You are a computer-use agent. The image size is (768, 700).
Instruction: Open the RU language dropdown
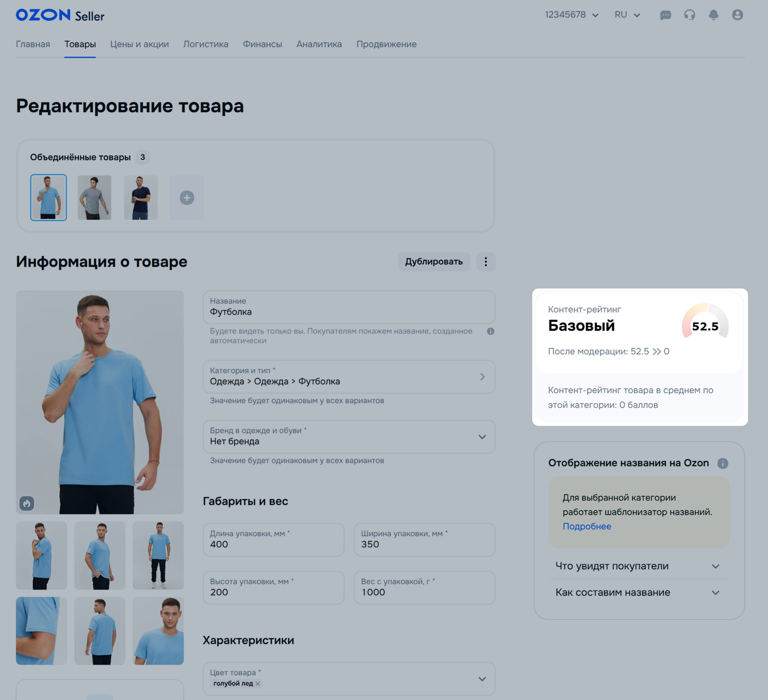click(x=627, y=15)
